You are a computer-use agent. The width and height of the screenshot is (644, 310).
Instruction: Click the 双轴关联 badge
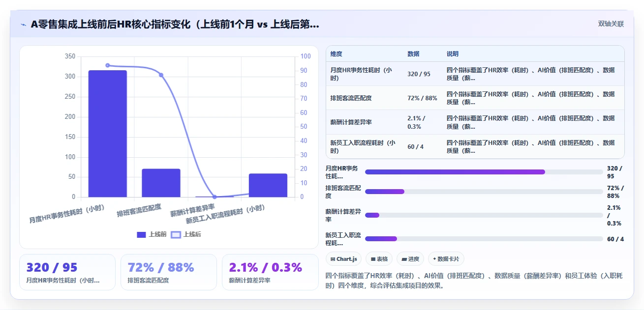point(611,24)
